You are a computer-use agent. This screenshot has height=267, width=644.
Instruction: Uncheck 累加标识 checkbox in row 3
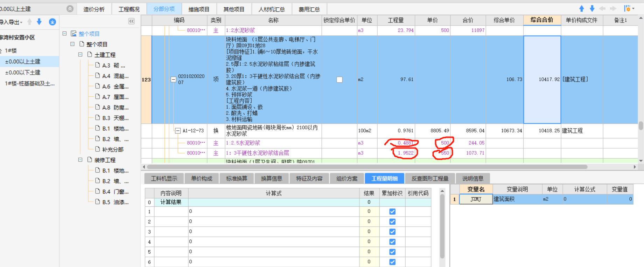[392, 232]
